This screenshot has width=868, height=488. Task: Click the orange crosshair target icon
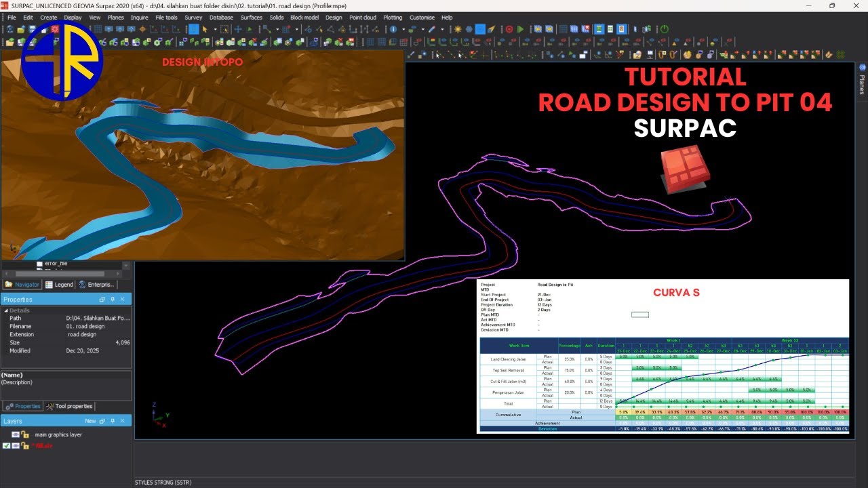(142, 29)
